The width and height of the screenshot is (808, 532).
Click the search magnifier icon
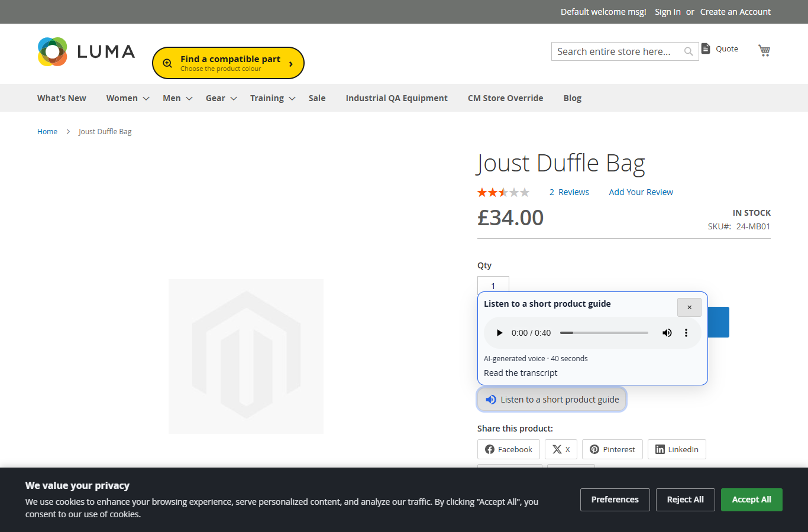click(689, 51)
